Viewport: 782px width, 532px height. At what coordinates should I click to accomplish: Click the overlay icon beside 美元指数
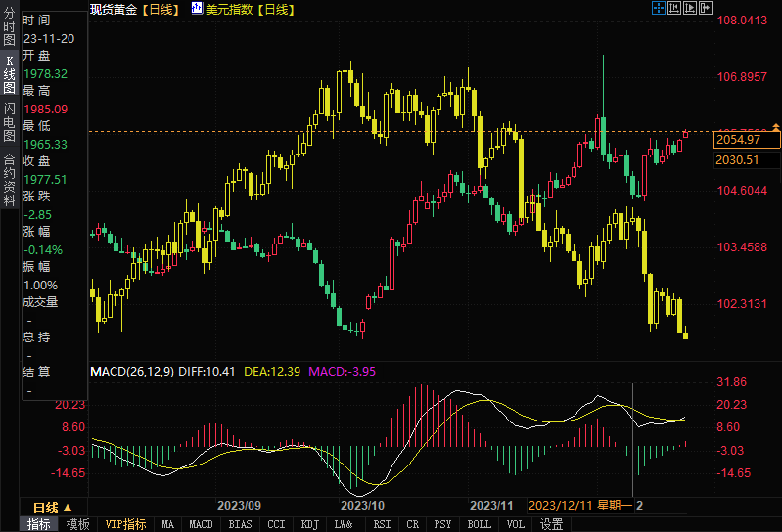click(x=197, y=9)
